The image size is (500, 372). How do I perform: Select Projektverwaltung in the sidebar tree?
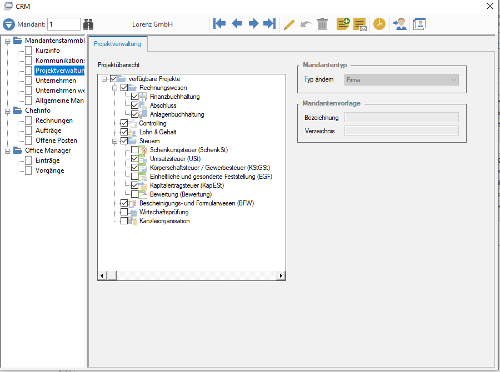(60, 71)
